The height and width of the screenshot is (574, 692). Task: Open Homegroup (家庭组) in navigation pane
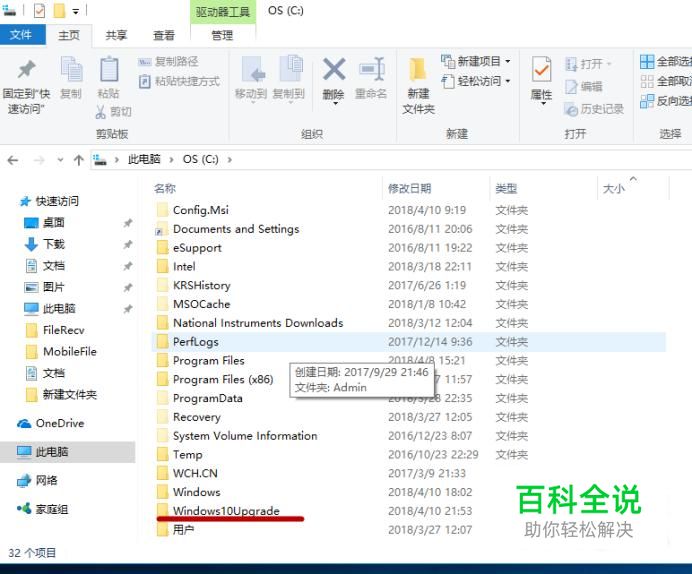(x=42, y=509)
